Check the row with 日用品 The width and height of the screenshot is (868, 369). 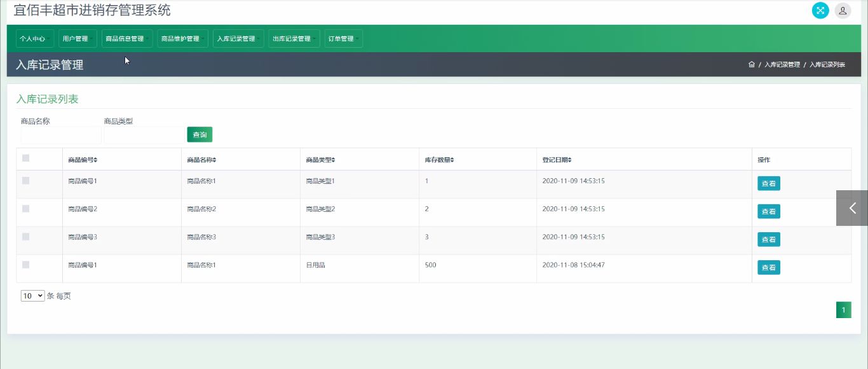click(x=25, y=265)
